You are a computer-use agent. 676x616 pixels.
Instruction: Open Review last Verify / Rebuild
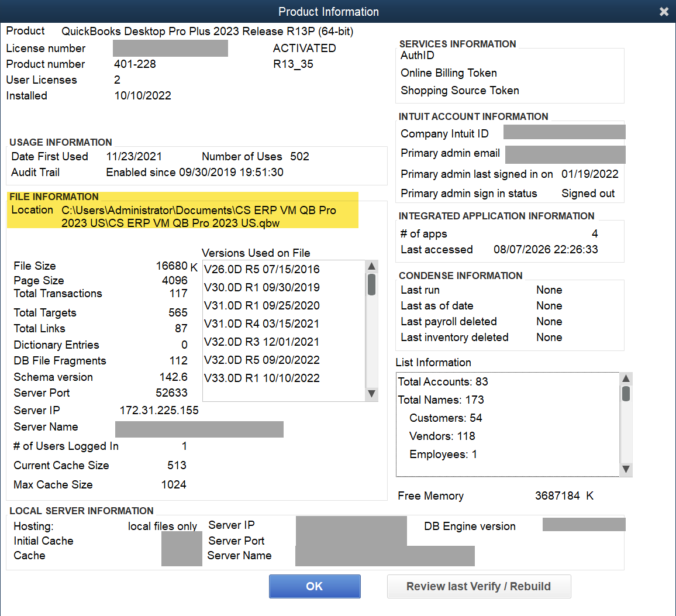click(x=479, y=586)
